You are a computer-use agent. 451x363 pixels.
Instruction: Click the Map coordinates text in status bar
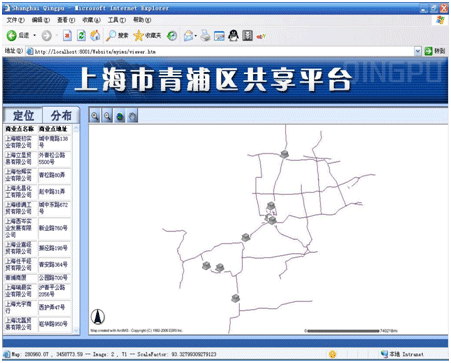click(47, 354)
